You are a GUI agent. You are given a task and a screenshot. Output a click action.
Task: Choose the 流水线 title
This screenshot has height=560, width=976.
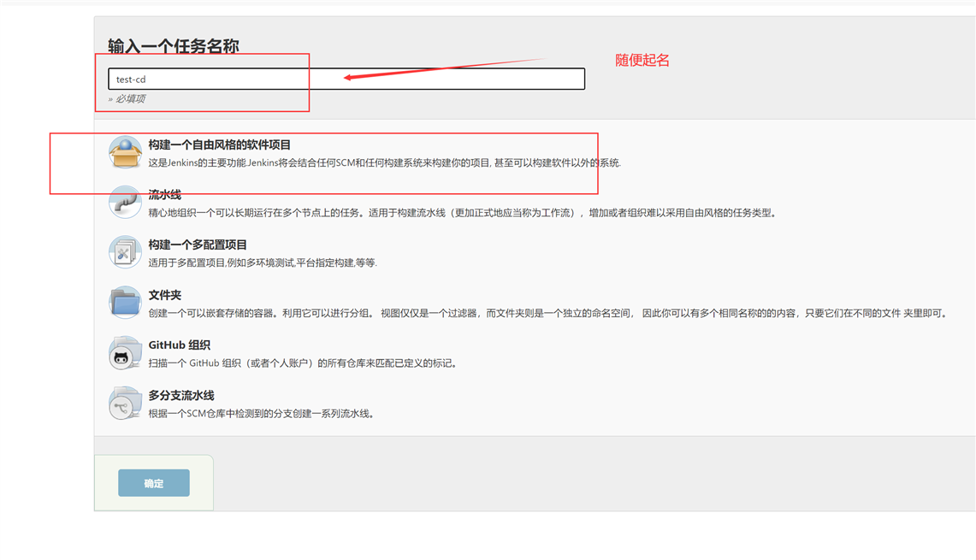[x=165, y=195]
